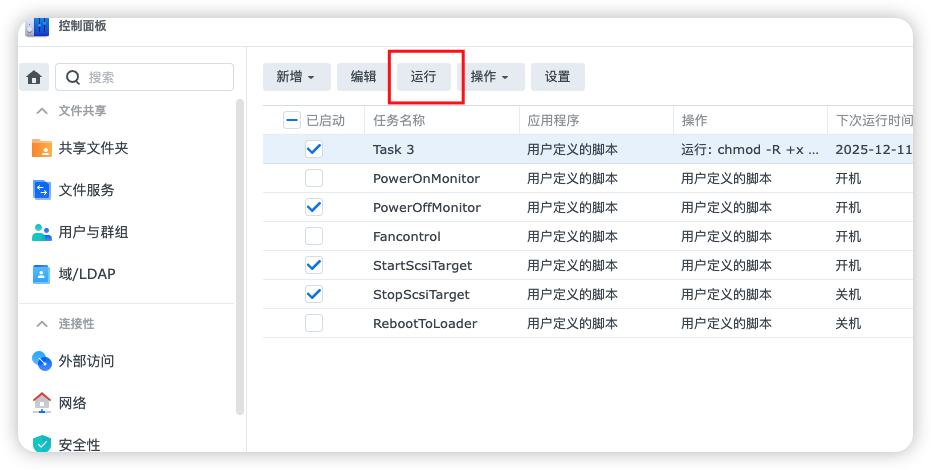This screenshot has width=931, height=470.
Task: Open File Services icon (文件服务)
Action: coord(42,190)
